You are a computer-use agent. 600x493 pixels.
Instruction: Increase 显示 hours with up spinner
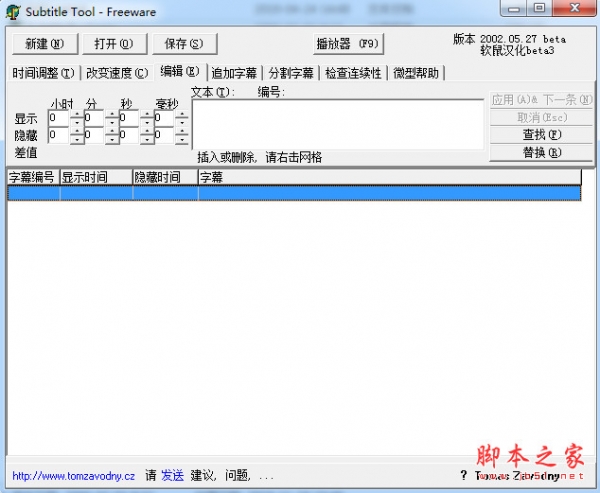pyautogui.click(x=77, y=114)
